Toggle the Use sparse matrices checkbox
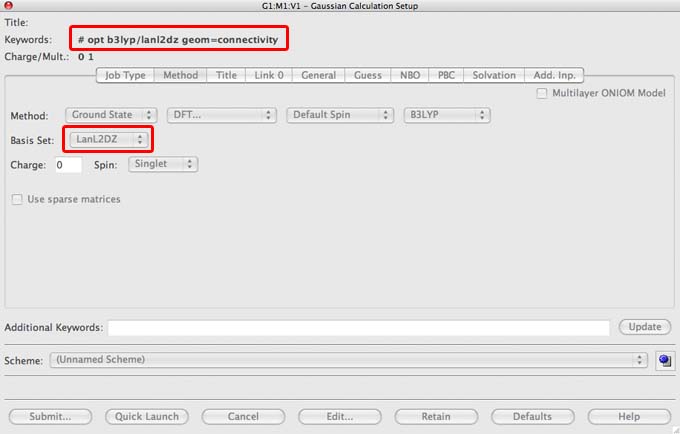 pos(17,199)
